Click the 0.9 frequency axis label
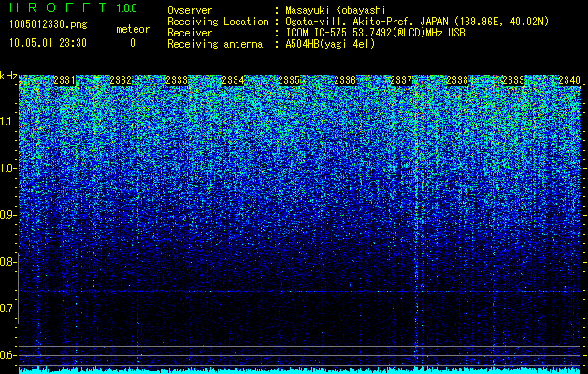Screen dimensions: 588x374 point(7,215)
